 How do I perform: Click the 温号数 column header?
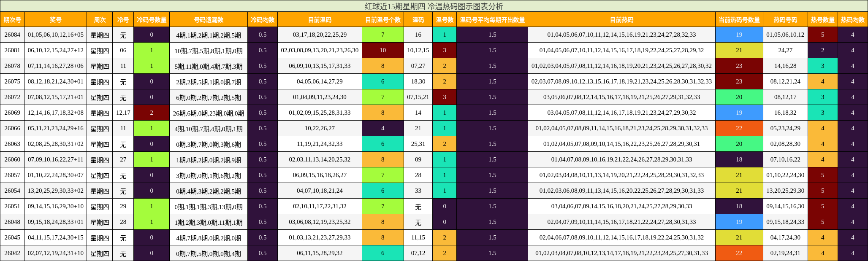(445, 19)
